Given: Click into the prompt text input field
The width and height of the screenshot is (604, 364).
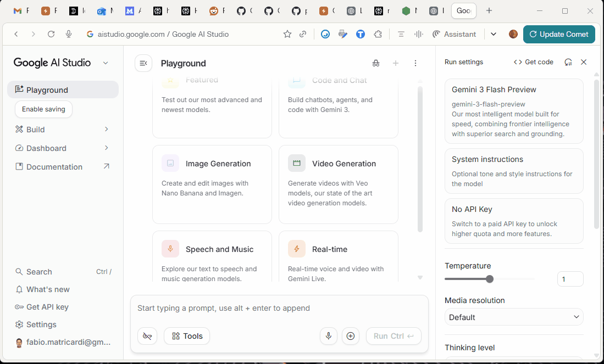Looking at the screenshot, I should tap(279, 309).
